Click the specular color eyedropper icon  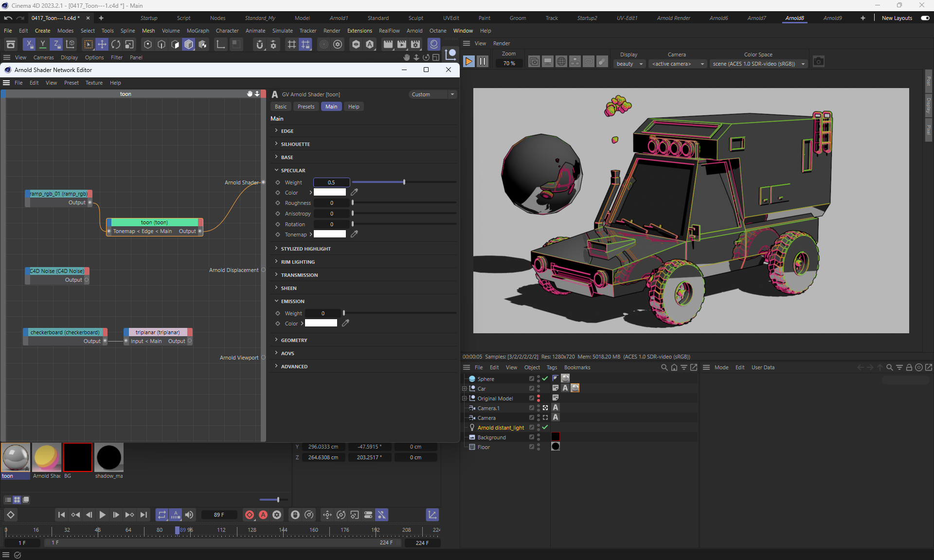click(354, 192)
